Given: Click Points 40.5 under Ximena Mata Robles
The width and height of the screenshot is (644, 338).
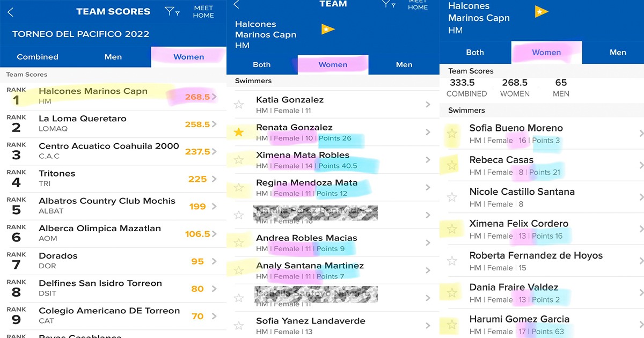Looking at the screenshot, I should tap(338, 166).
